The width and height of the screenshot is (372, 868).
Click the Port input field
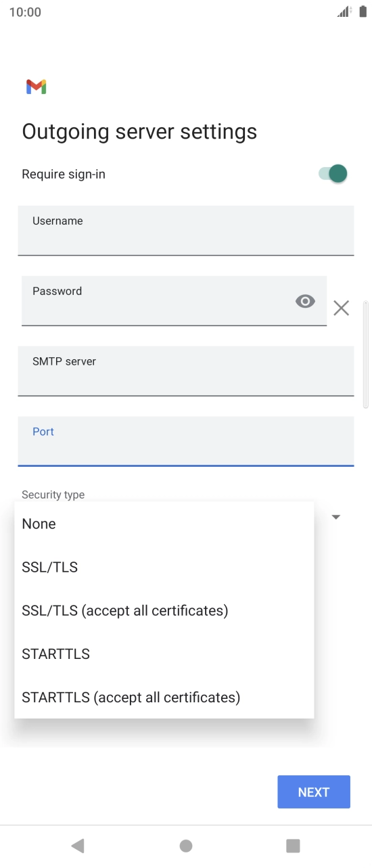point(186,442)
